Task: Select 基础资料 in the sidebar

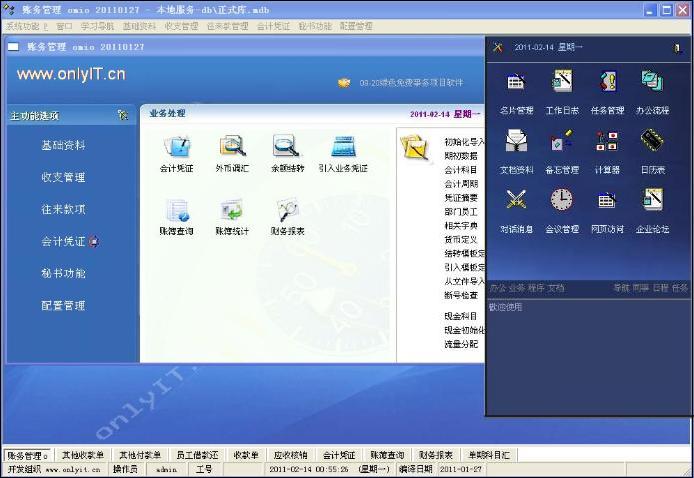Action: (x=63, y=145)
